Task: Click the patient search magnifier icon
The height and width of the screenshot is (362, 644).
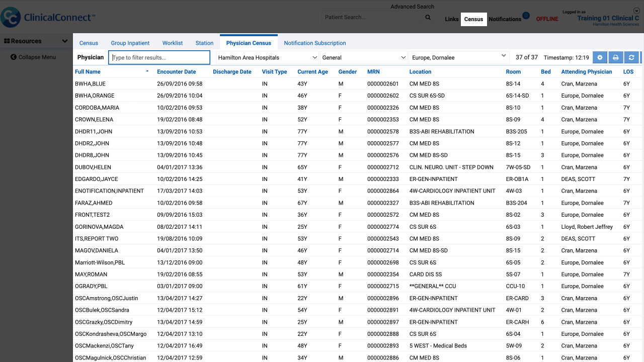Action: tap(428, 17)
